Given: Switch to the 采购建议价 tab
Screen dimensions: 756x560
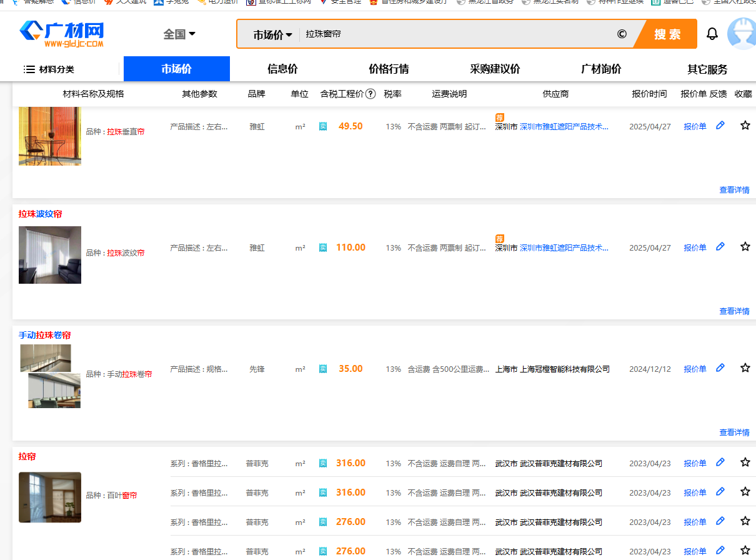Looking at the screenshot, I should tap(492, 69).
